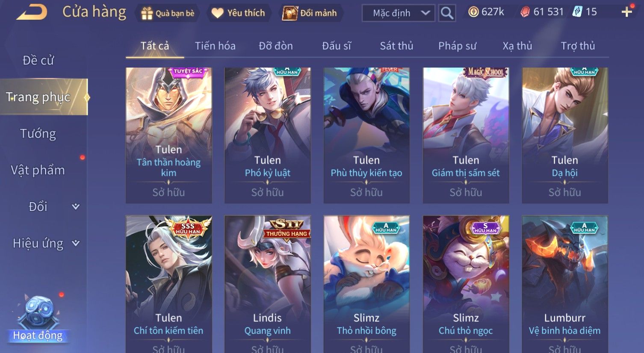
Task: Select Tulen Tân thần hoàng kim skin
Action: (168, 135)
